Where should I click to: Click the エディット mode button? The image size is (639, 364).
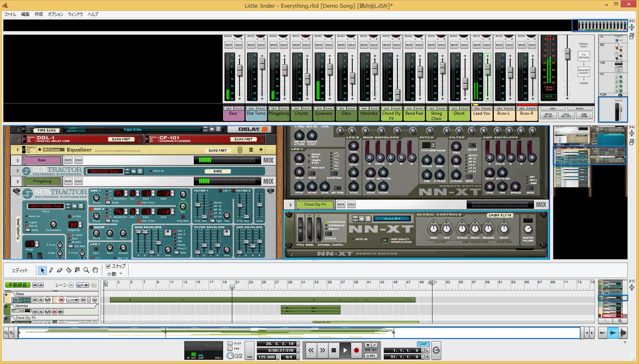pyautogui.click(x=20, y=270)
